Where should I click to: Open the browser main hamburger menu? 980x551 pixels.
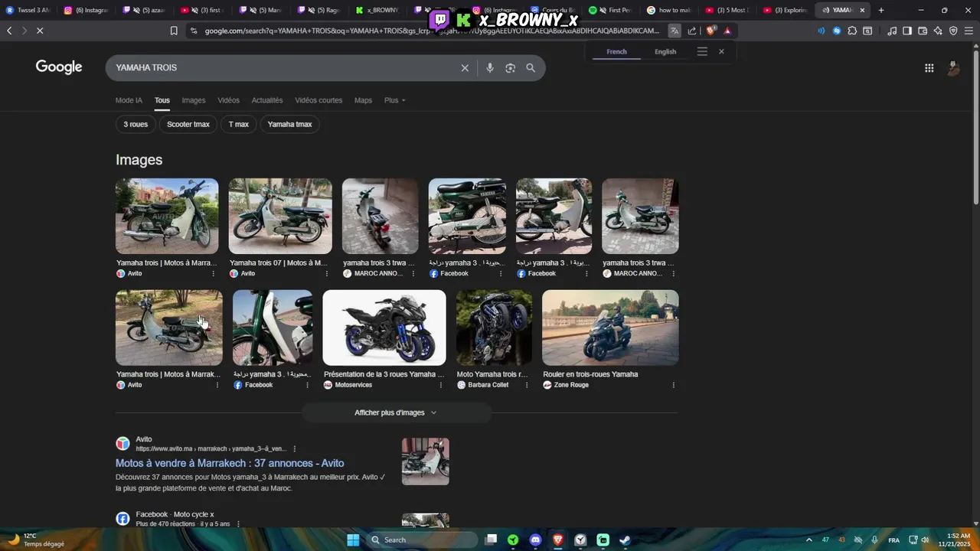click(x=969, y=31)
